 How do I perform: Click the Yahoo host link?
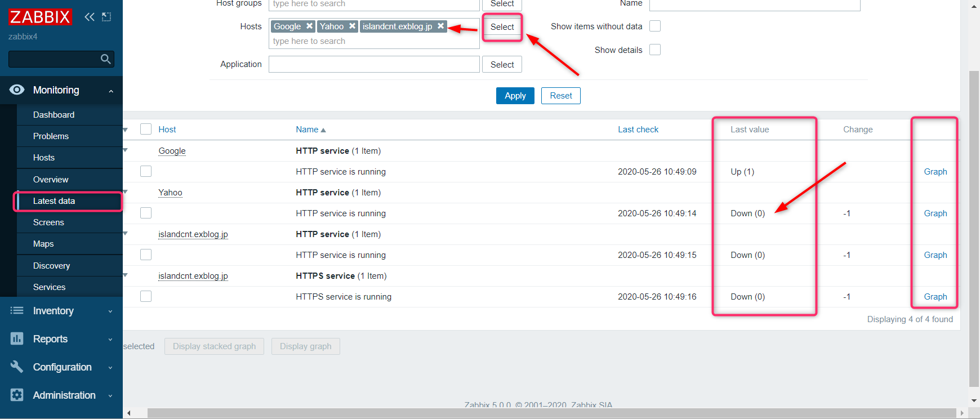pos(170,192)
